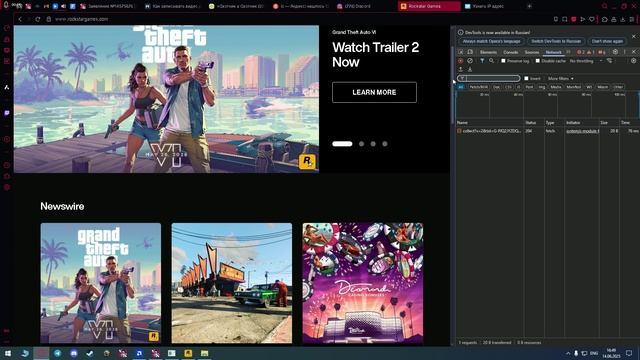Export the HAR file with download icon
Viewport: 640px width, 360px height.
pos(470,69)
